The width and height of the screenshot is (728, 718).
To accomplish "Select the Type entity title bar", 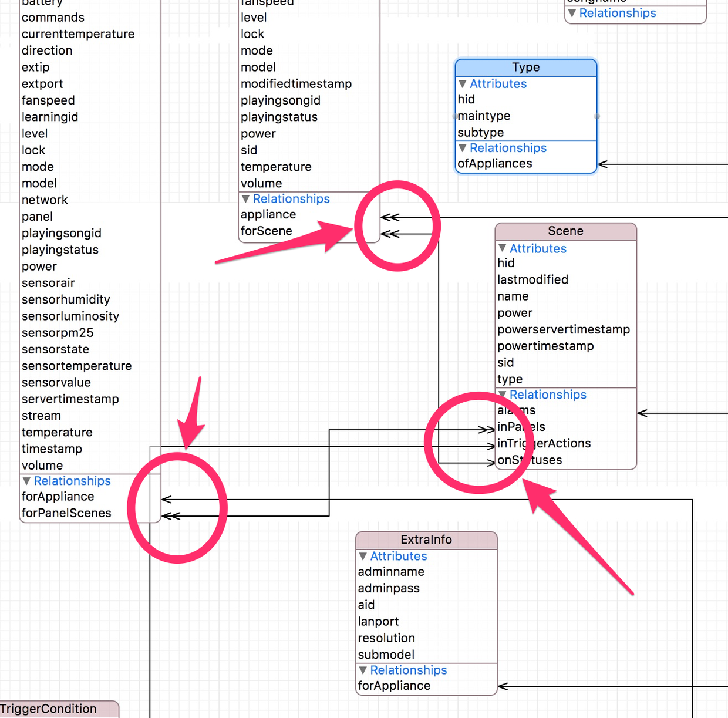I will (525, 68).
